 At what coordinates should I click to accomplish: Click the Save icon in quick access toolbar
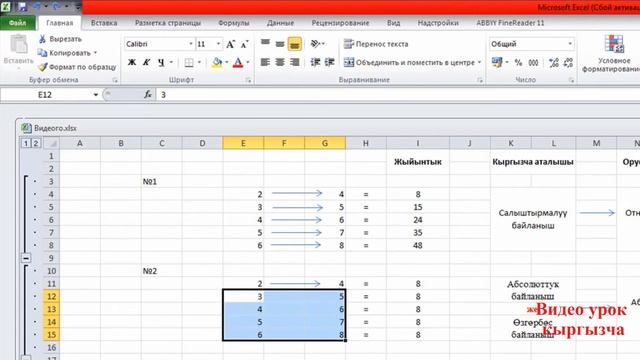click(22, 7)
